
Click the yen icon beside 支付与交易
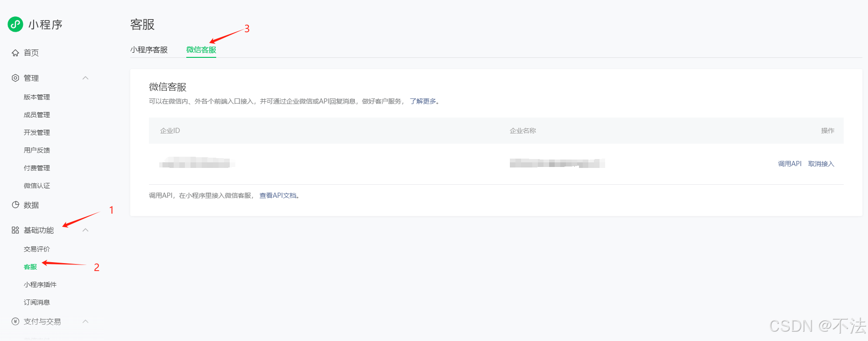15,321
